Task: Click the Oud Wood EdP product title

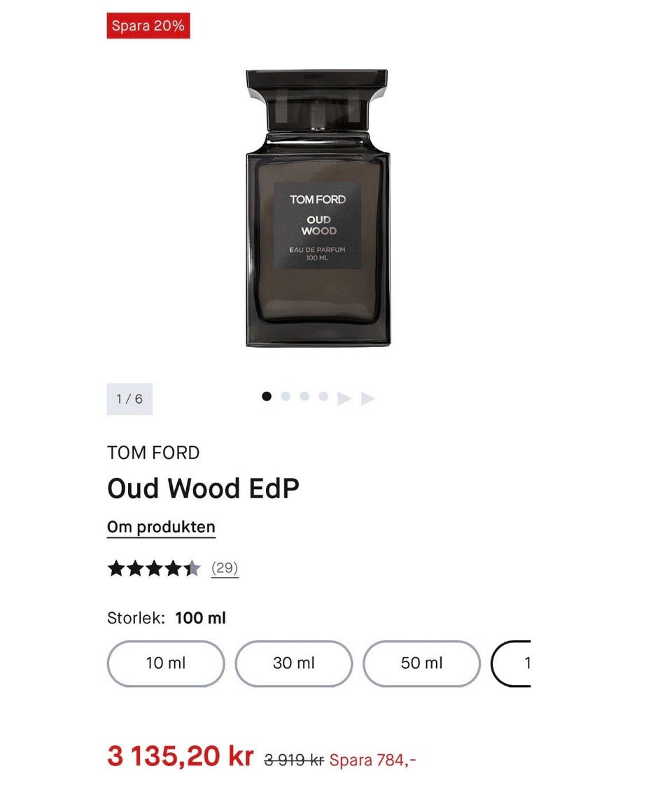Action: point(203,488)
